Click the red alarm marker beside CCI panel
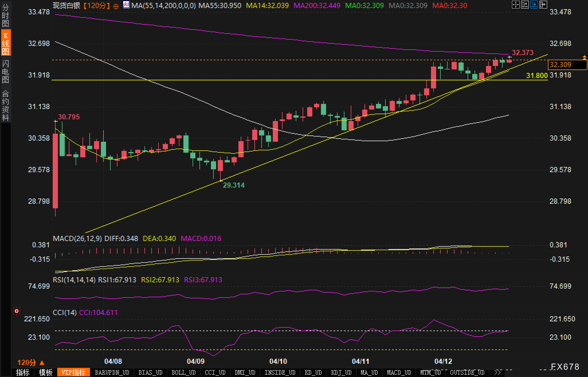The width and height of the screenshot is (588, 377). click(x=17, y=311)
